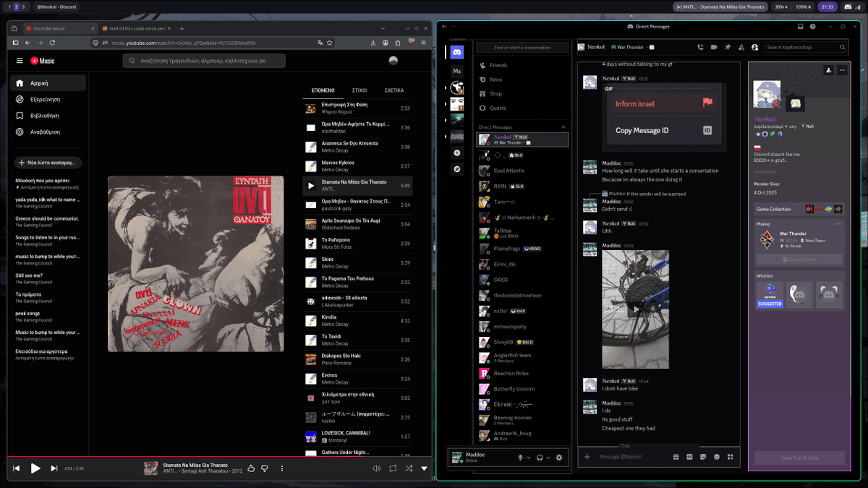
Task: Click the Discord message search field
Action: (806, 47)
